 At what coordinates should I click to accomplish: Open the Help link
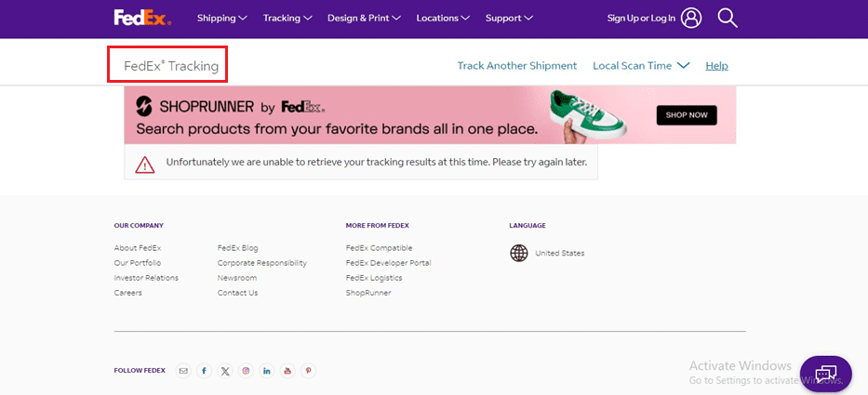pyautogui.click(x=717, y=66)
